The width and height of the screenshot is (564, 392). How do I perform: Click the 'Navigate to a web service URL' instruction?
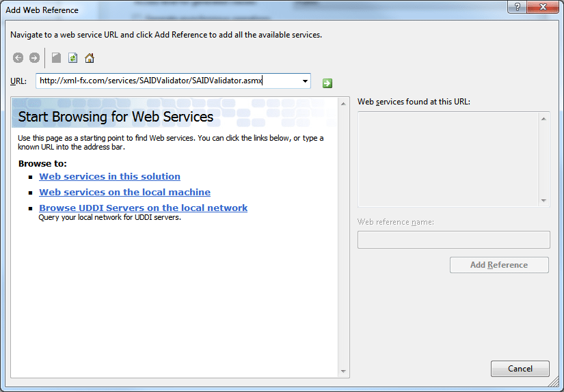pos(166,35)
